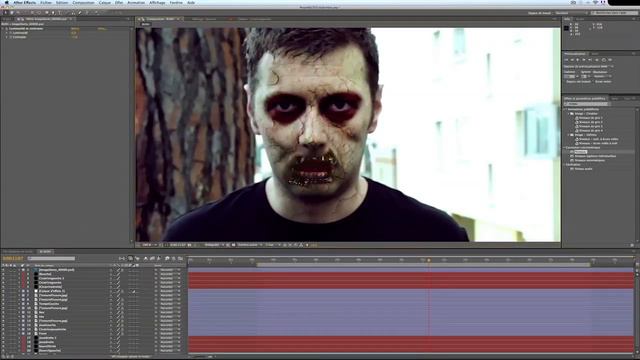Open the render queue tab
This screenshot has width=640, height=360.
point(18,251)
